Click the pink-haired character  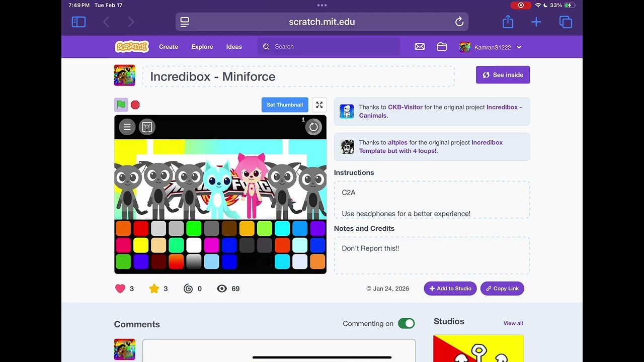[x=251, y=185]
